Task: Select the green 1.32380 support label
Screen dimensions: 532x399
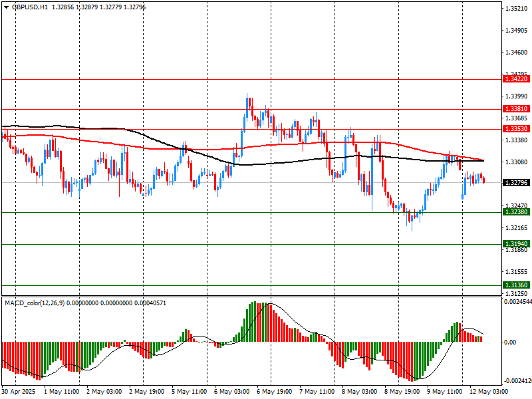Action: click(x=516, y=212)
